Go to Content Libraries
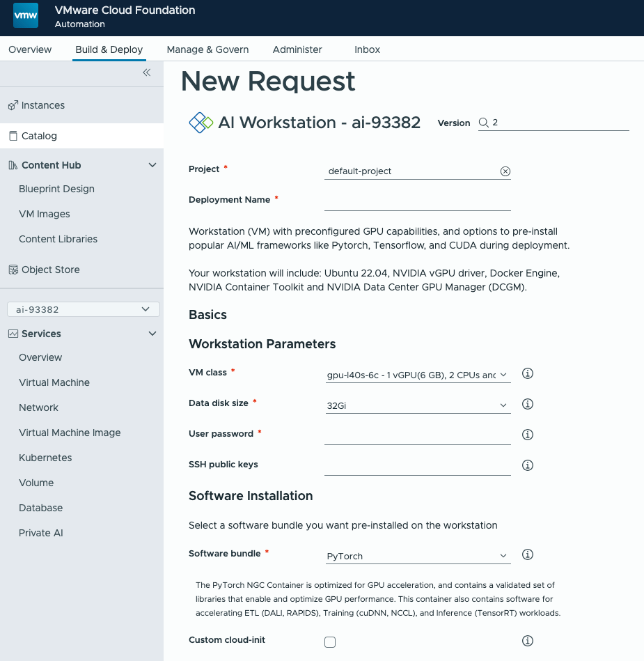The height and width of the screenshot is (661, 644). 58,239
